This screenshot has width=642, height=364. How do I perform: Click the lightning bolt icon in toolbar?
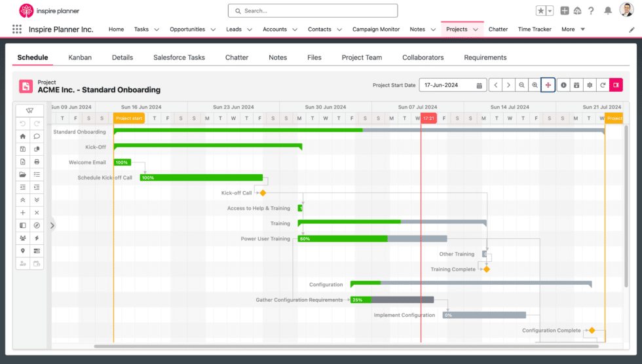click(x=37, y=238)
